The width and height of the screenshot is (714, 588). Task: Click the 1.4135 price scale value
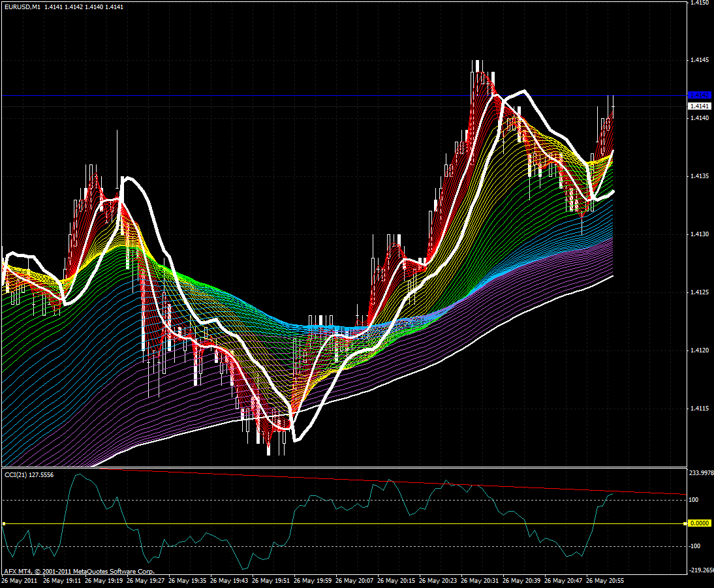coord(700,176)
